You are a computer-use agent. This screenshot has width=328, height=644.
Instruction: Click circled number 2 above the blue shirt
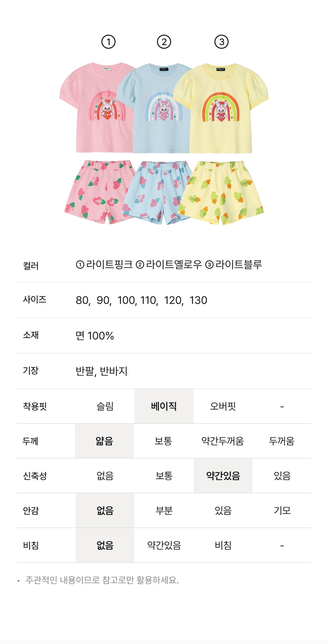click(x=164, y=42)
